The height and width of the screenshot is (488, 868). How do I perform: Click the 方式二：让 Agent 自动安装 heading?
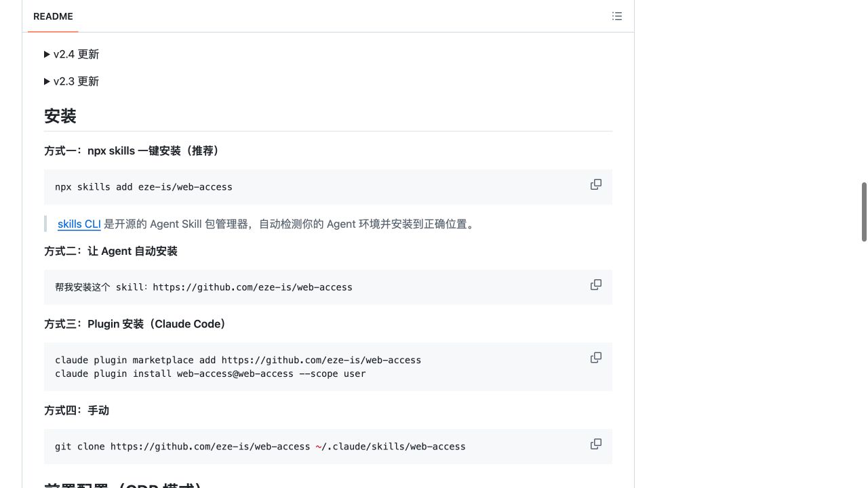click(x=111, y=251)
